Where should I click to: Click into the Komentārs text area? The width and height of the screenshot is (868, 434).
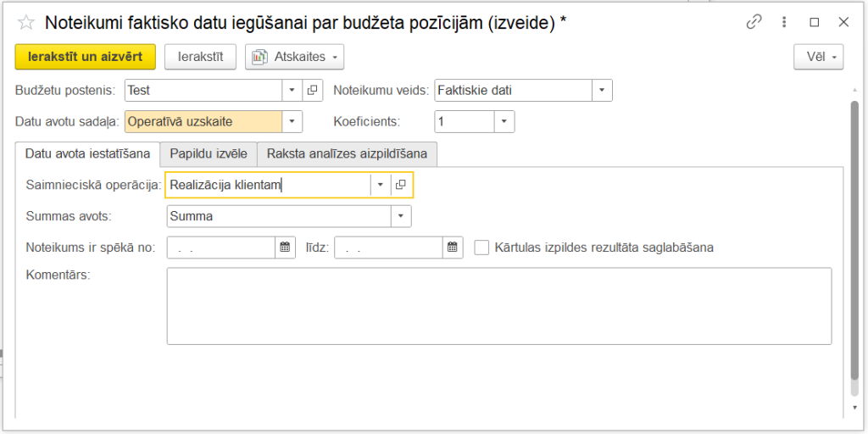(498, 306)
